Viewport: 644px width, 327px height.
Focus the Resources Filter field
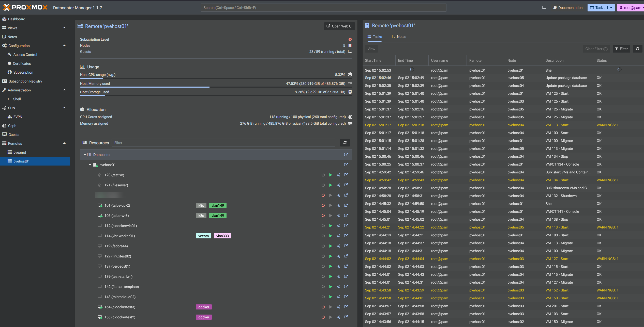coord(223,143)
